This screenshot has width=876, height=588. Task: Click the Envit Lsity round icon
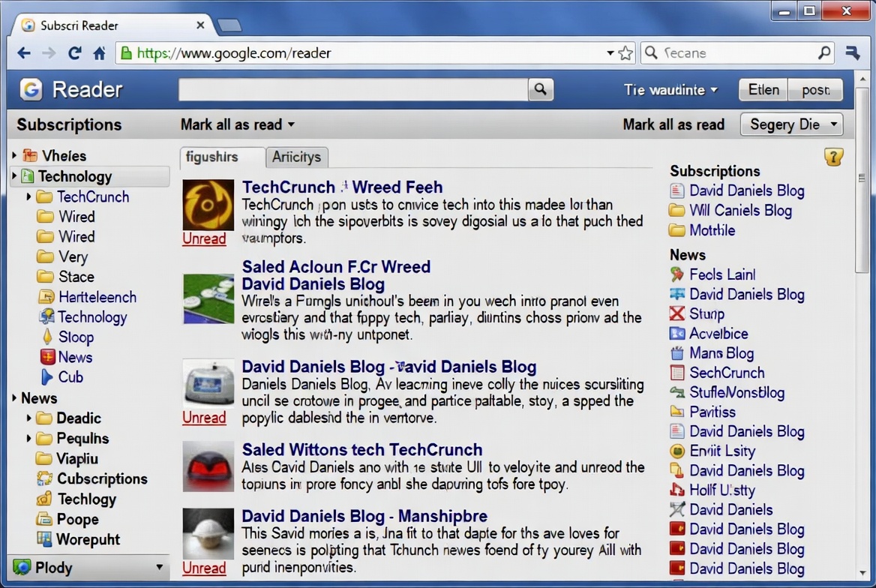coord(677,451)
